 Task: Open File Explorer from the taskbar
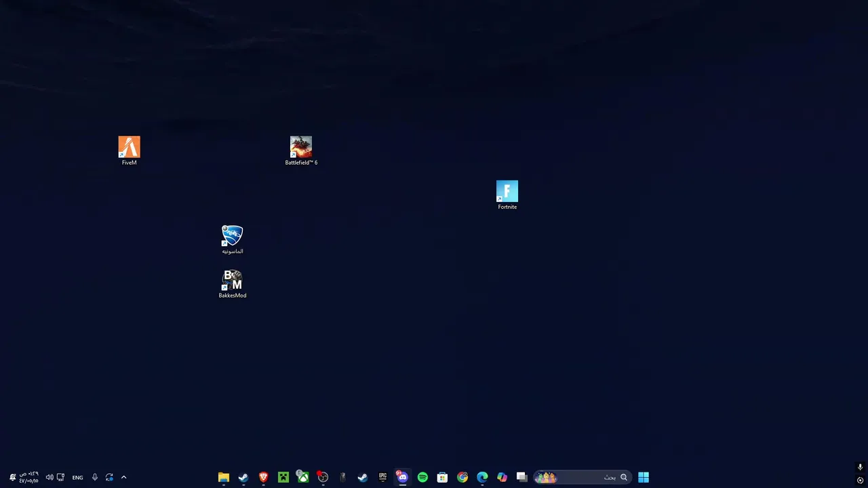point(224,477)
